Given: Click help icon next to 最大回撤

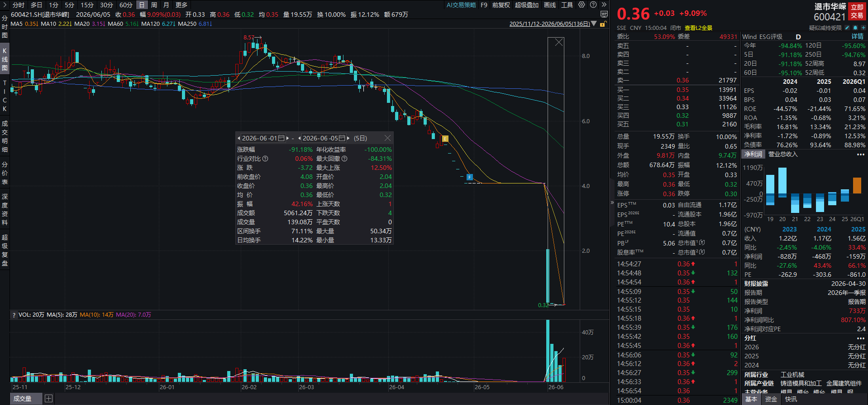Looking at the screenshot, I should (x=344, y=159).
